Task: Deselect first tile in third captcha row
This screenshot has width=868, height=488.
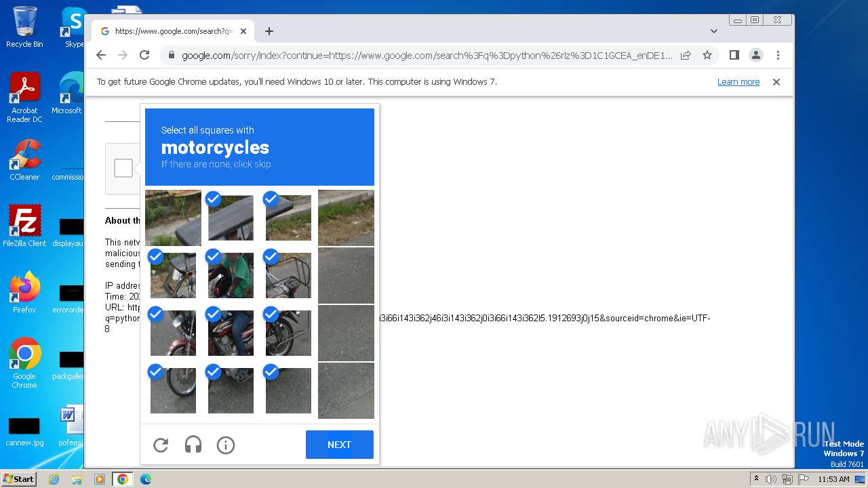Action: (x=173, y=333)
